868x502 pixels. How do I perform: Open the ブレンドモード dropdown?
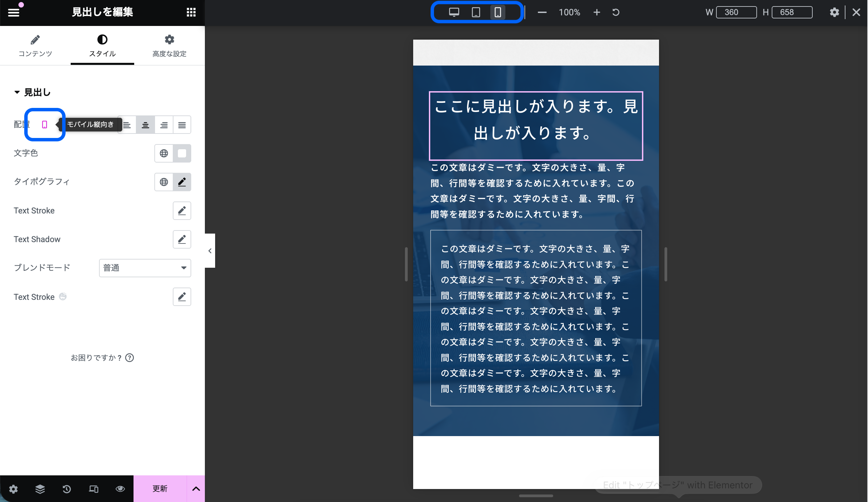tap(145, 268)
